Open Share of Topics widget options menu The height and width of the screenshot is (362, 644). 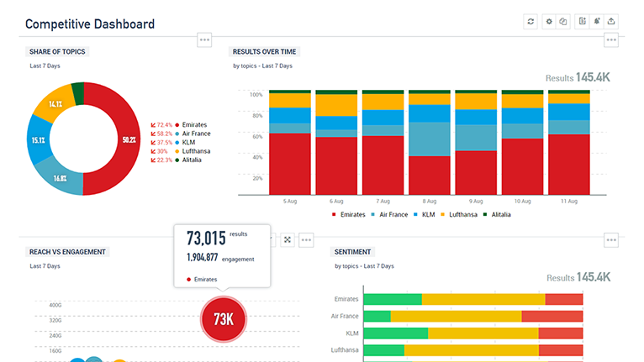tap(204, 39)
